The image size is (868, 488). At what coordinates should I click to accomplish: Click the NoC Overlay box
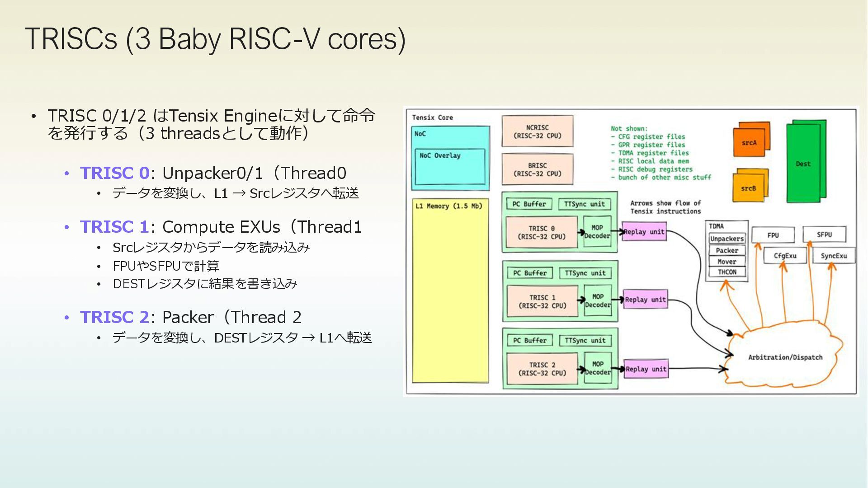click(x=450, y=166)
